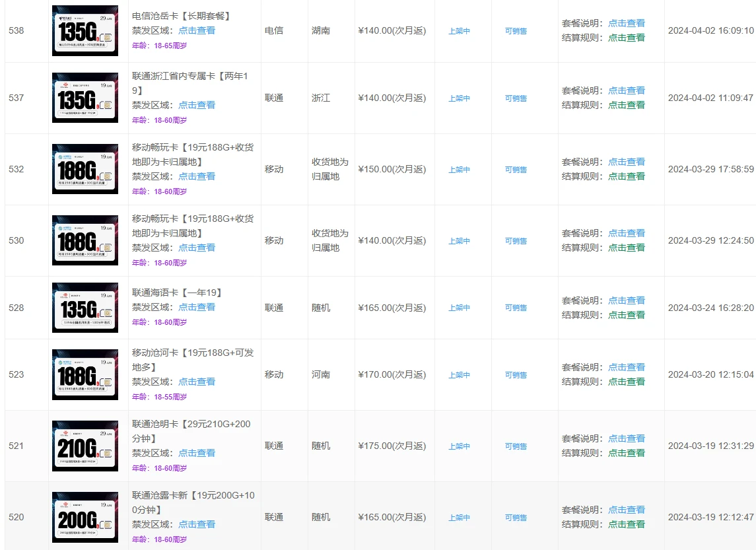Image resolution: width=756 pixels, height=550 pixels.
Task: Click 上架中 status in row 521
Action: (459, 446)
